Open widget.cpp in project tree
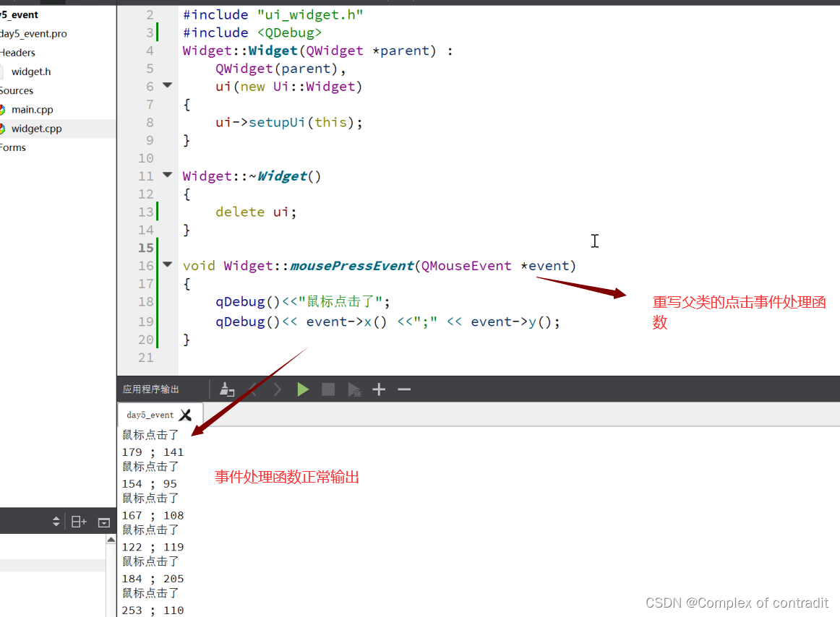Screen dimensions: 840x617 coord(36,129)
